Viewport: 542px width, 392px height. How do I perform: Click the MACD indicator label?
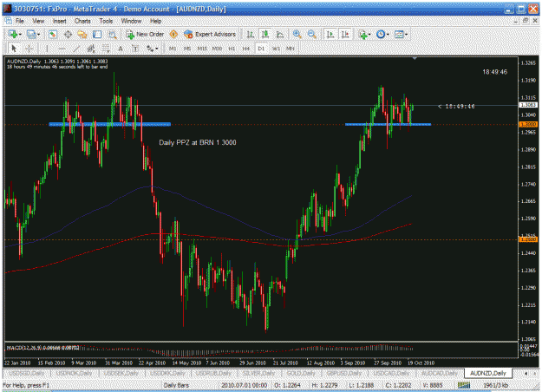pyautogui.click(x=42, y=348)
